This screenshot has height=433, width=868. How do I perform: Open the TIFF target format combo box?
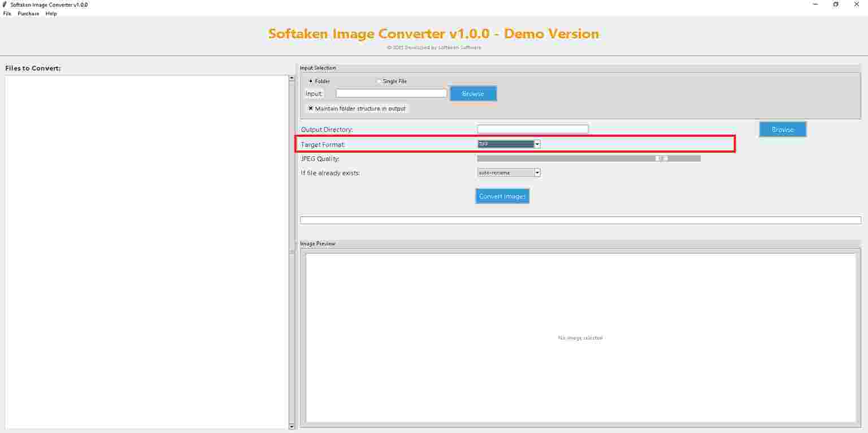[509, 144]
